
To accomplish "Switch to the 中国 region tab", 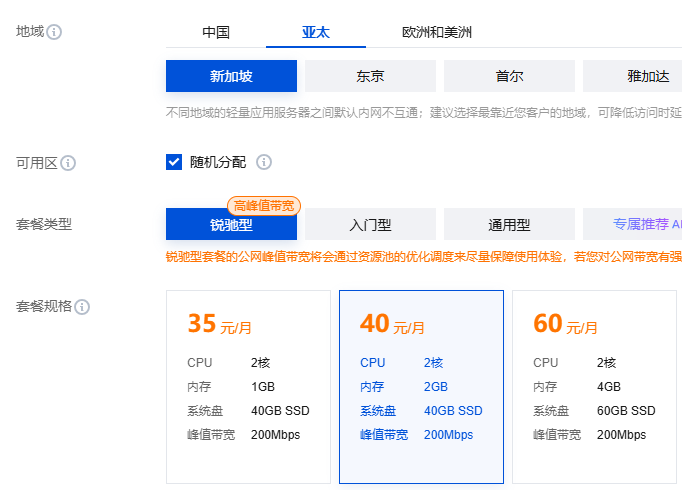I will pos(216,33).
